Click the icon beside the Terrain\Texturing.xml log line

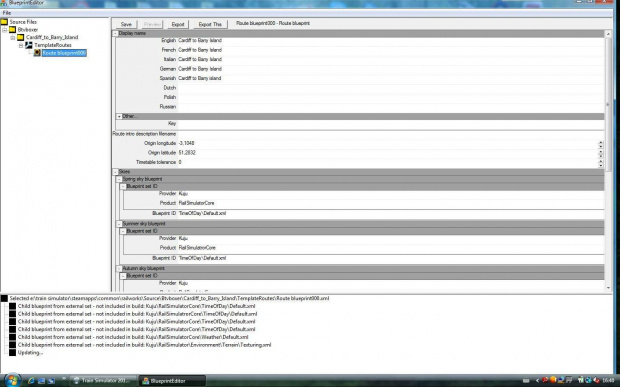pyautogui.click(x=13, y=345)
